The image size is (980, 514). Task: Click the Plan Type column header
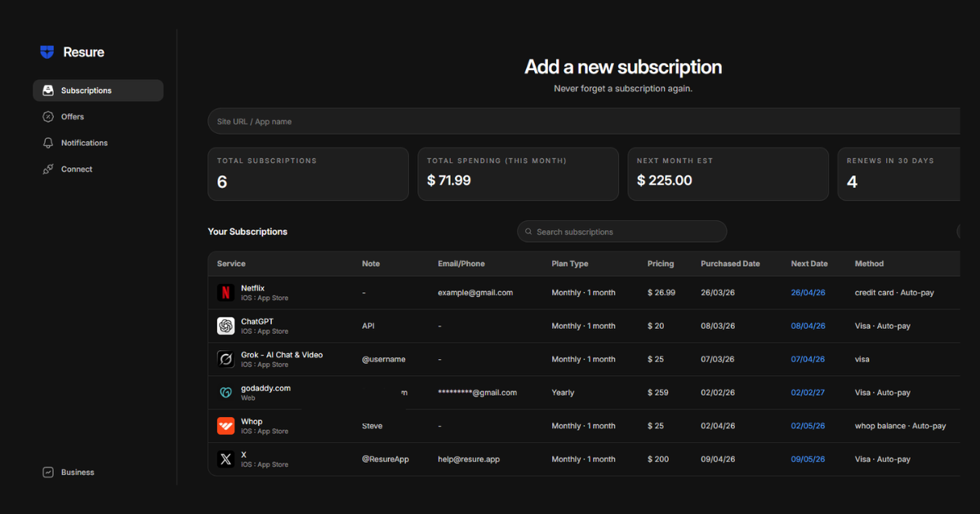(570, 264)
